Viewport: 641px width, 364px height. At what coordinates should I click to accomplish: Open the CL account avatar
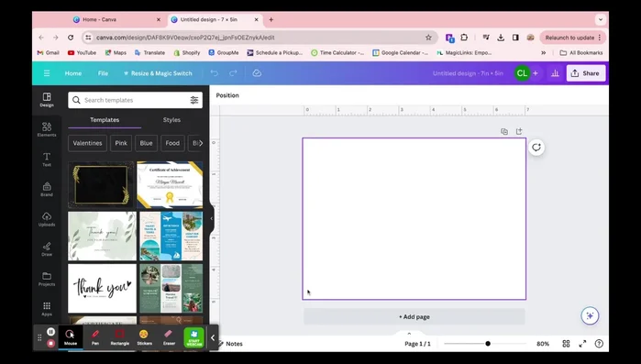522,73
